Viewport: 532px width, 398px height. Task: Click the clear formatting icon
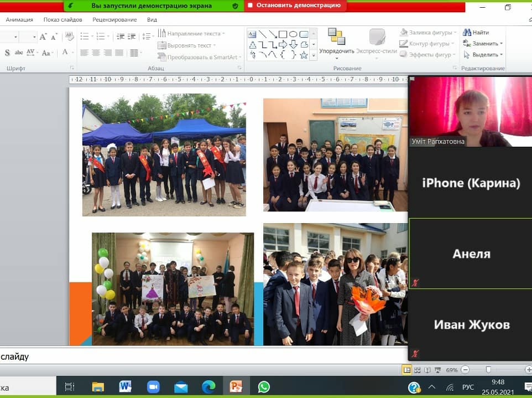(70, 37)
